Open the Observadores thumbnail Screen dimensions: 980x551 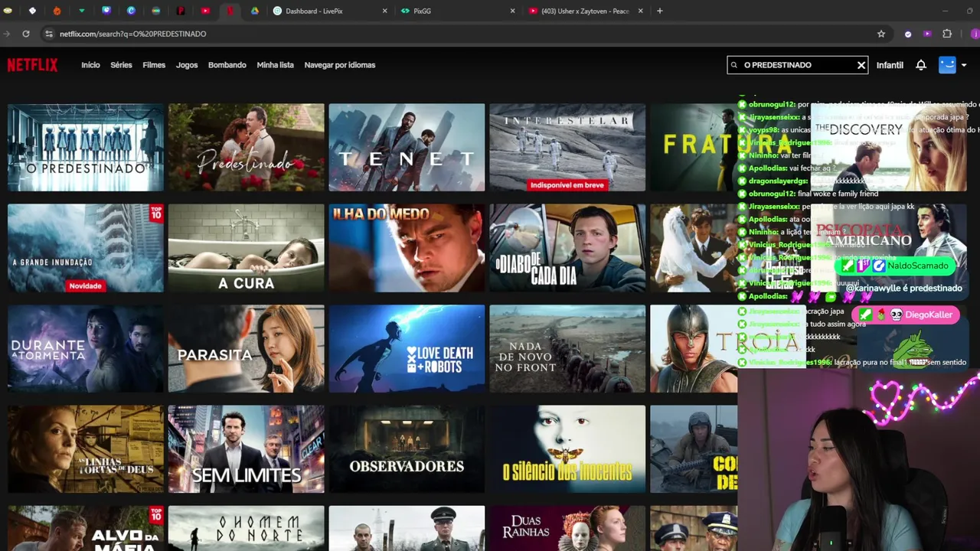pos(407,449)
